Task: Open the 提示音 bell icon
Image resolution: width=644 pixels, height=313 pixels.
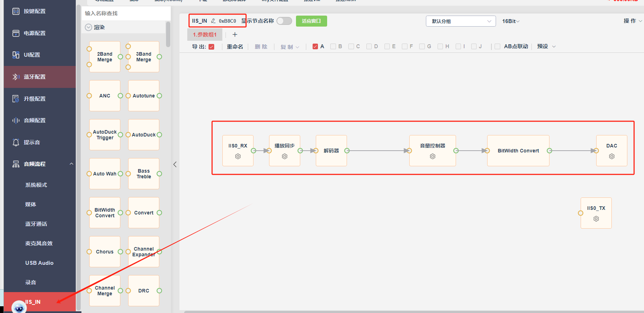Action: point(16,142)
